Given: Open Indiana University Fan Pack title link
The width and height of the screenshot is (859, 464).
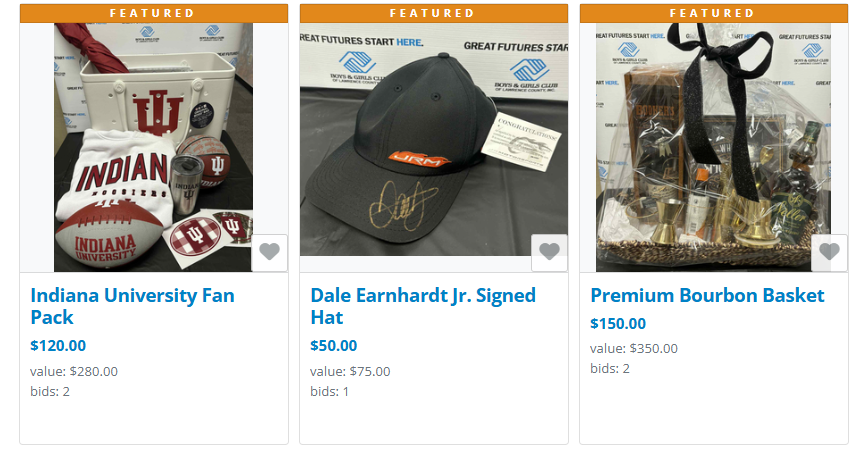Looking at the screenshot, I should click(x=133, y=306).
